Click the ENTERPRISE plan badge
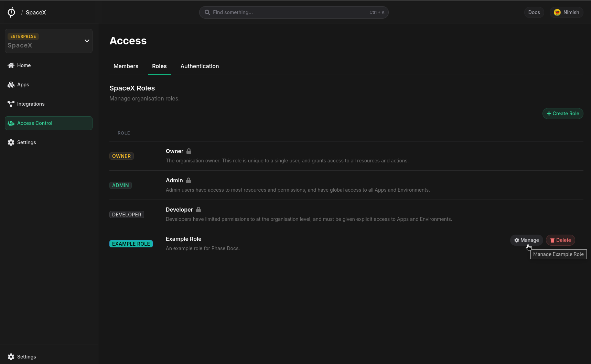 pyautogui.click(x=23, y=36)
